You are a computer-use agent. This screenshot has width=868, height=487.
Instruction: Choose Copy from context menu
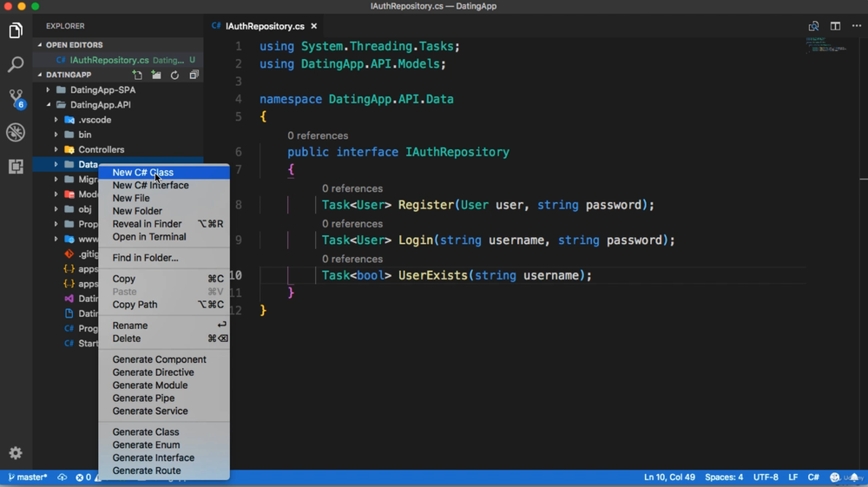click(x=164, y=279)
